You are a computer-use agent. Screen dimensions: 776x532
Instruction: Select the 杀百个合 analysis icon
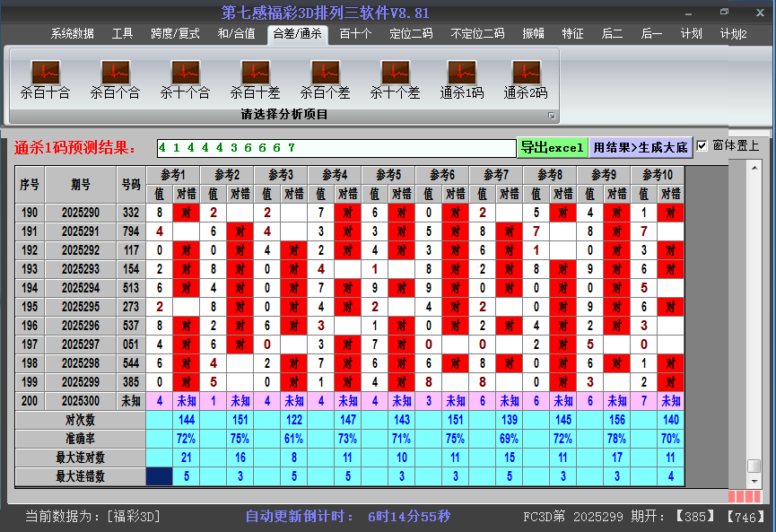[115, 72]
